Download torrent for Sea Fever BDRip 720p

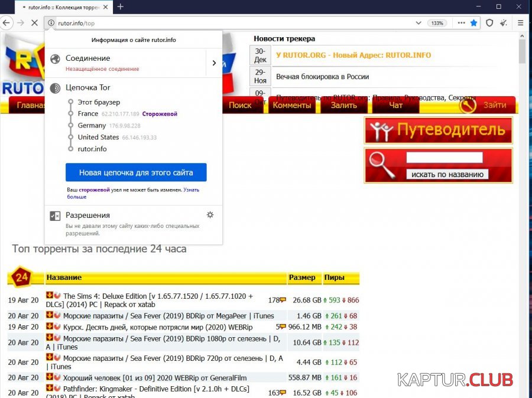[50, 357]
